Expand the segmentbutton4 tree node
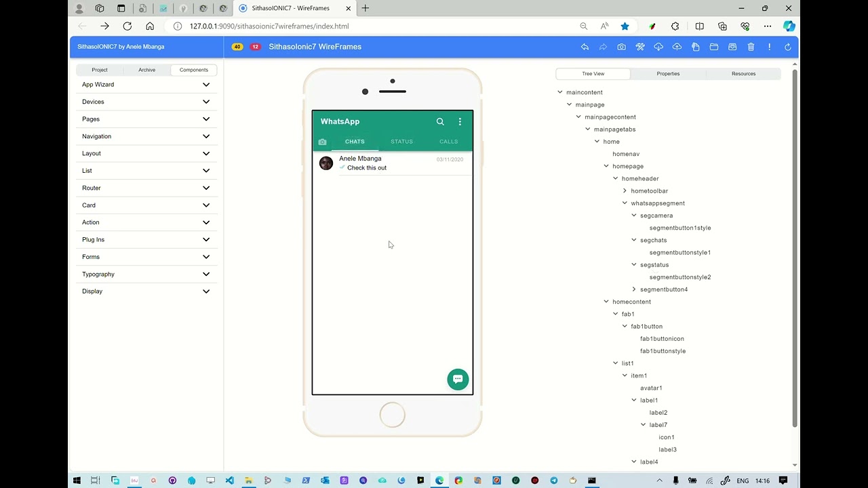 634,289
